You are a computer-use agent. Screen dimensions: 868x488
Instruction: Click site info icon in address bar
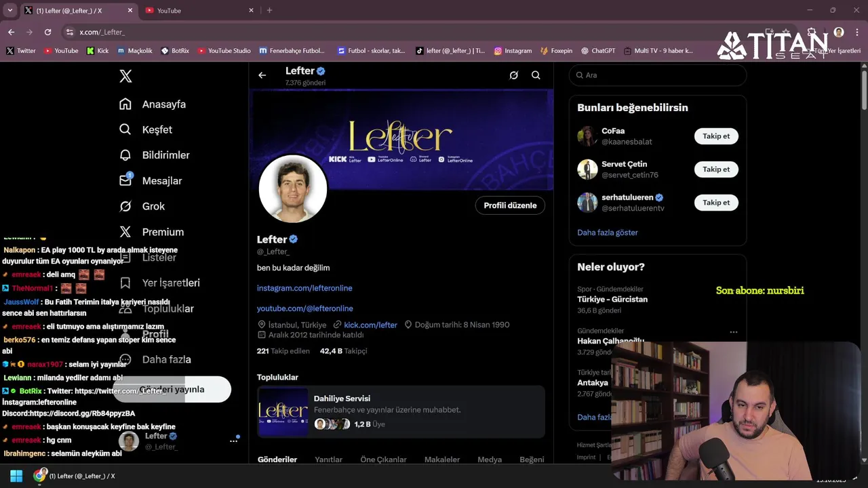pos(69,32)
